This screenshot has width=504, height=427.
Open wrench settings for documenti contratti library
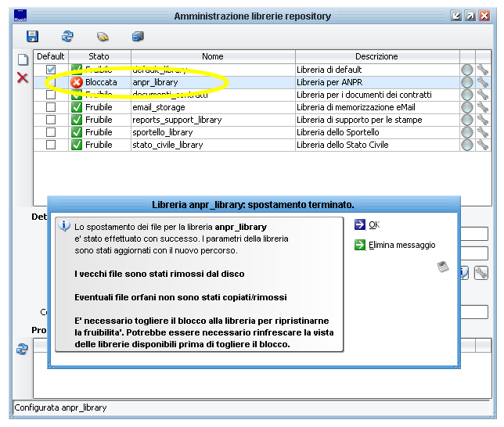[x=483, y=95]
